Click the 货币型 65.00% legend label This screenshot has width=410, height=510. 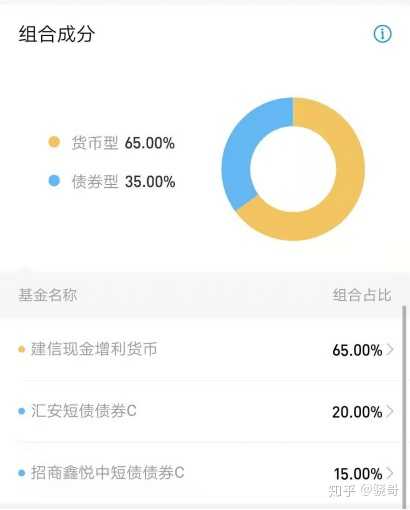click(x=123, y=143)
